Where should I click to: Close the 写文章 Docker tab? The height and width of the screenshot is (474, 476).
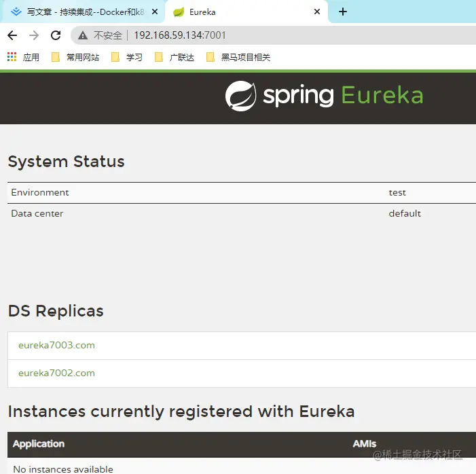[x=155, y=12]
